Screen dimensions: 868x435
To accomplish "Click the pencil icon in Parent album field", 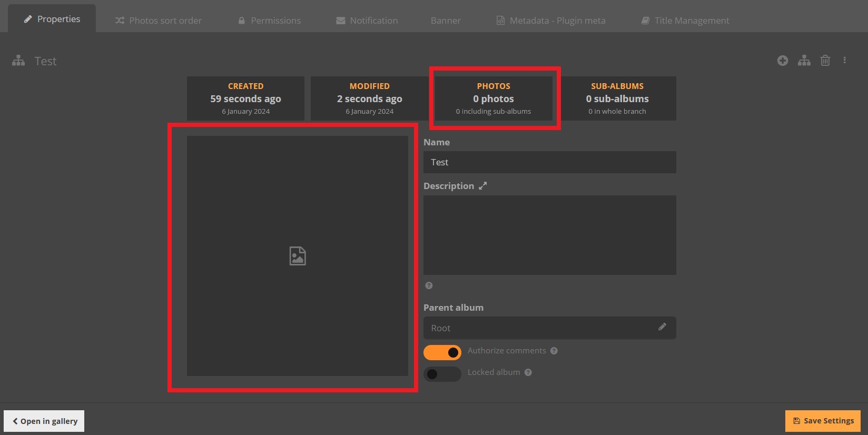I will coord(662,327).
